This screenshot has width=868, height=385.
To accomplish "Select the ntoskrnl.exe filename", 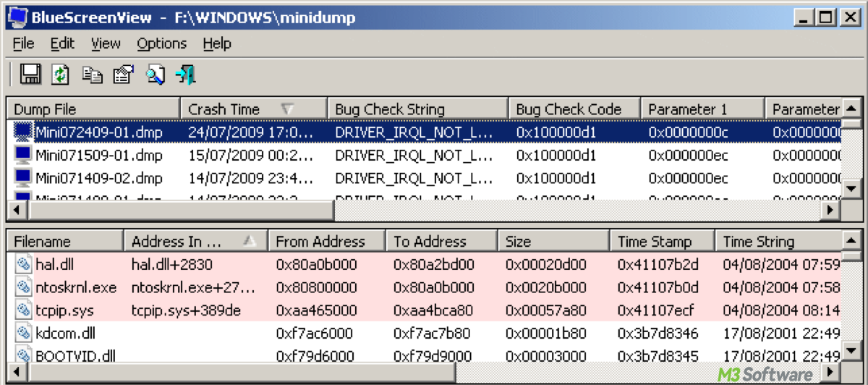I will click(x=75, y=287).
